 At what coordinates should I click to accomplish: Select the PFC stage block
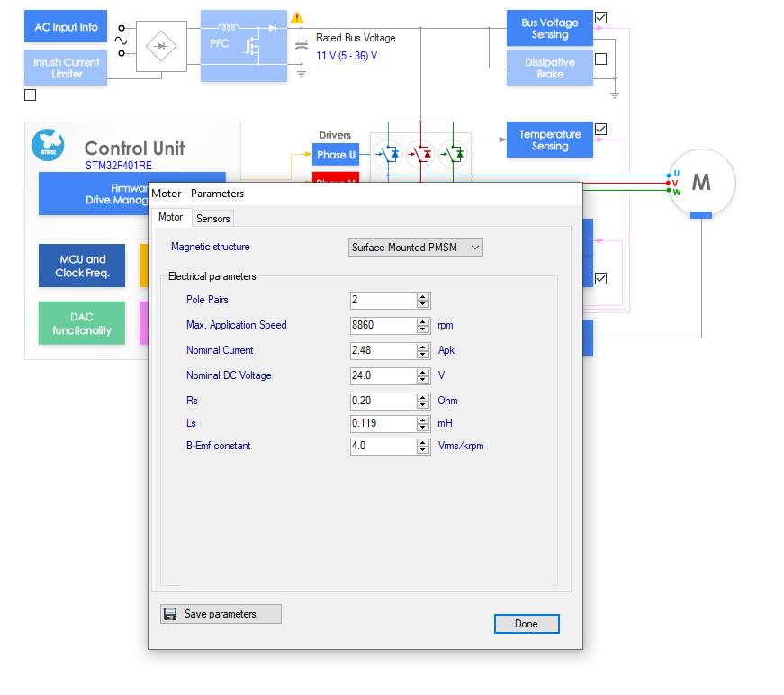[244, 46]
